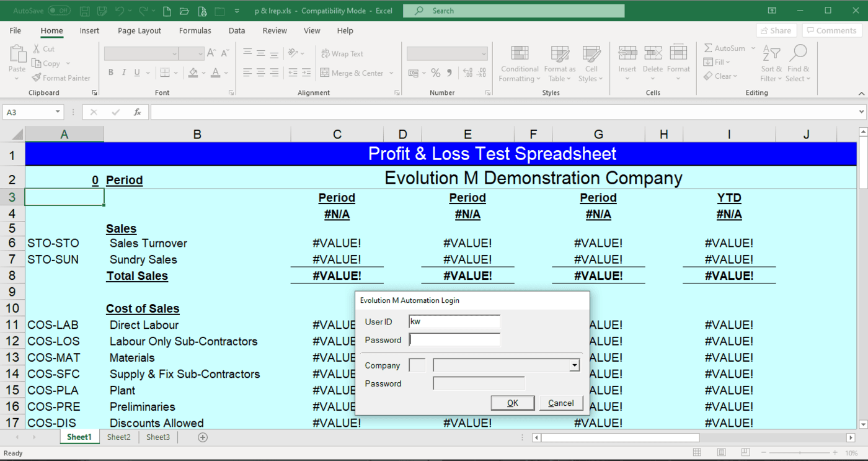Toggle the AutoSave switch

(x=59, y=11)
